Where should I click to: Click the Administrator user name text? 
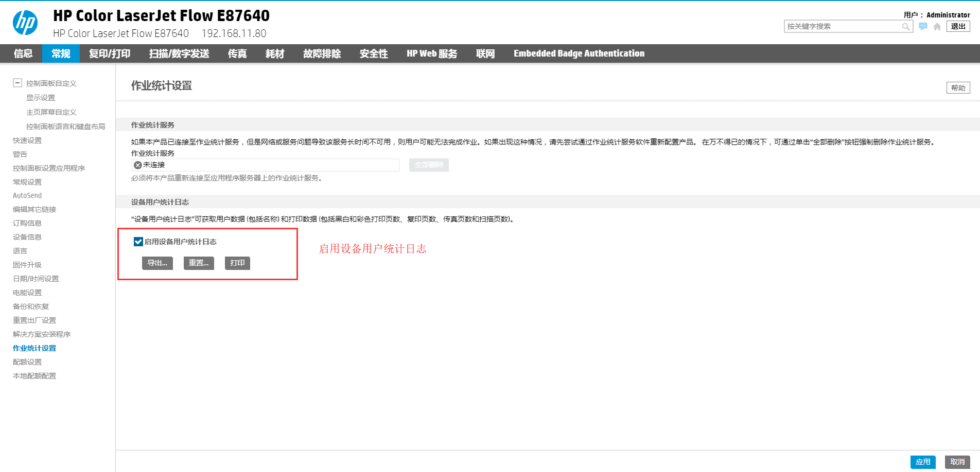pos(948,15)
